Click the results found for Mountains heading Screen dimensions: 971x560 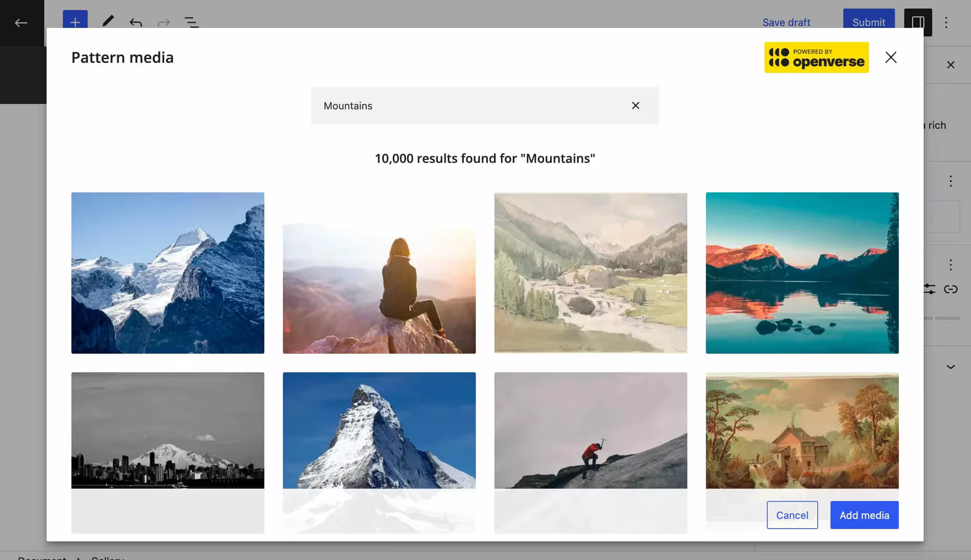click(x=485, y=158)
